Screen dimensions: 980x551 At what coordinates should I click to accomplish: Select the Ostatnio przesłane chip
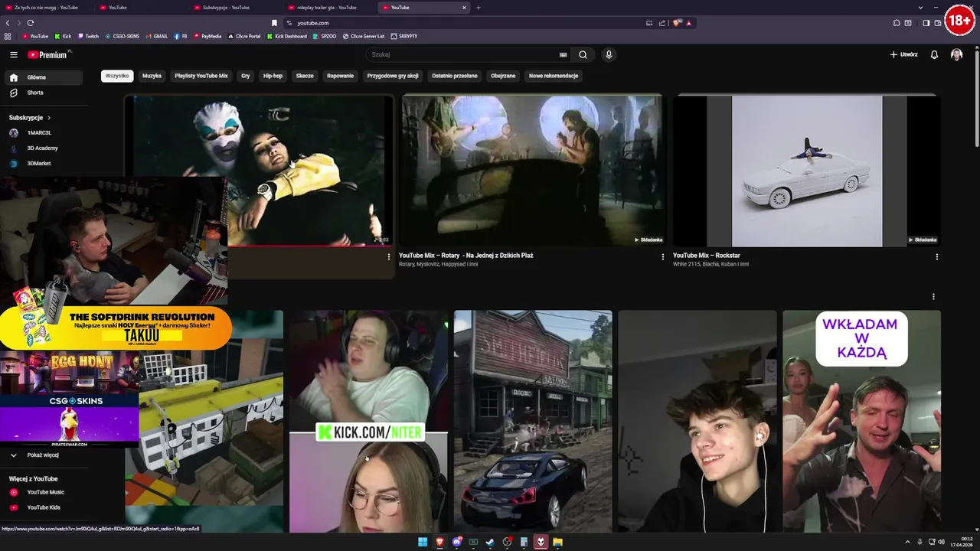(455, 76)
